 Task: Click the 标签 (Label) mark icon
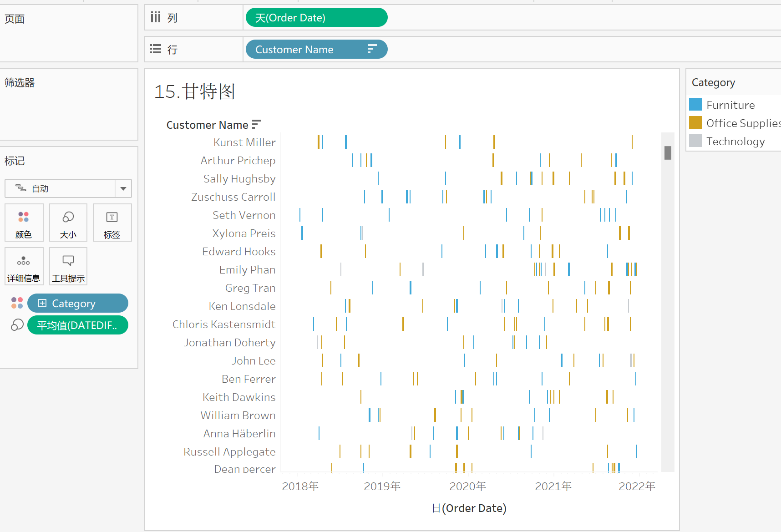click(112, 223)
